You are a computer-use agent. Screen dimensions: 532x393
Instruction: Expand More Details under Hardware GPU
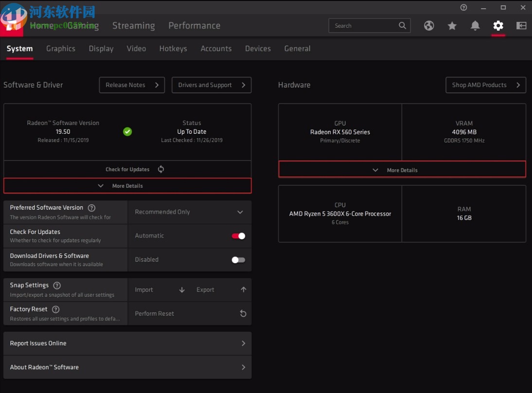(x=402, y=170)
